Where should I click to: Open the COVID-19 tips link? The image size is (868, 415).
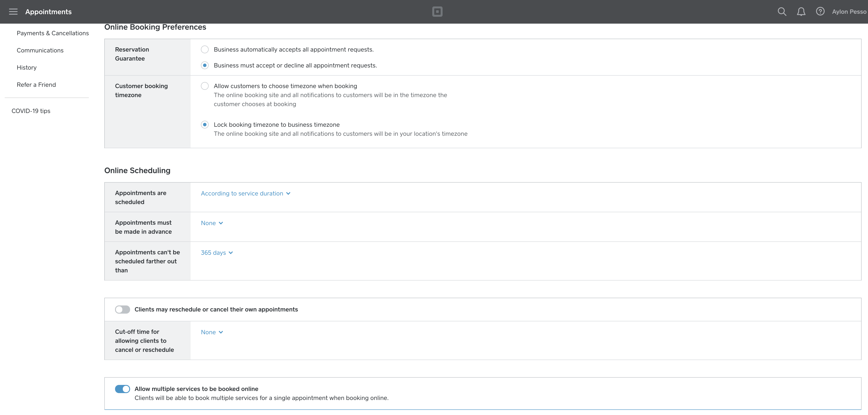(31, 111)
